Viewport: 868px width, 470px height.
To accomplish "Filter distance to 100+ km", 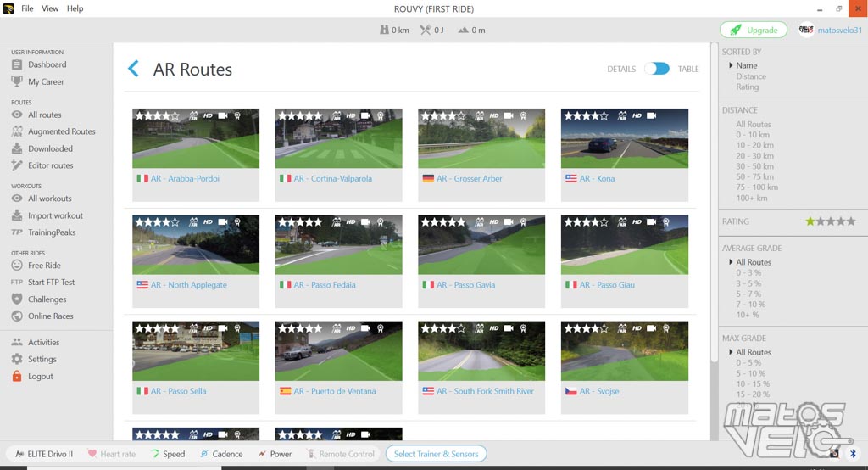I will pos(751,198).
